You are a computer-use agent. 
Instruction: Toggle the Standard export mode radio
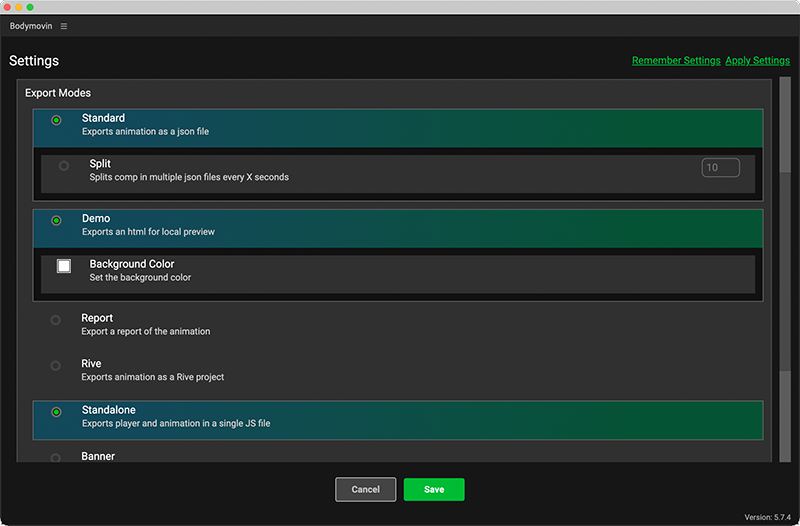56,120
